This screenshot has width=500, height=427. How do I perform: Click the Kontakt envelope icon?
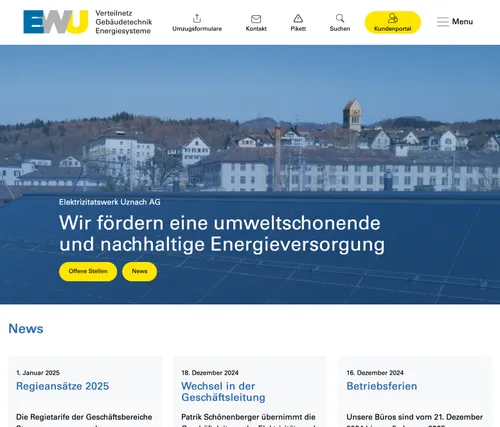[256, 19]
